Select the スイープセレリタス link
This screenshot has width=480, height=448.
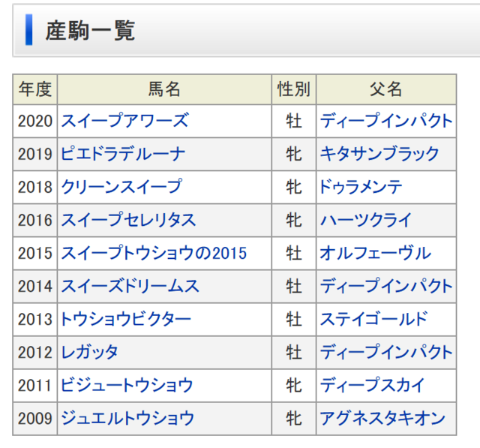[x=128, y=220]
